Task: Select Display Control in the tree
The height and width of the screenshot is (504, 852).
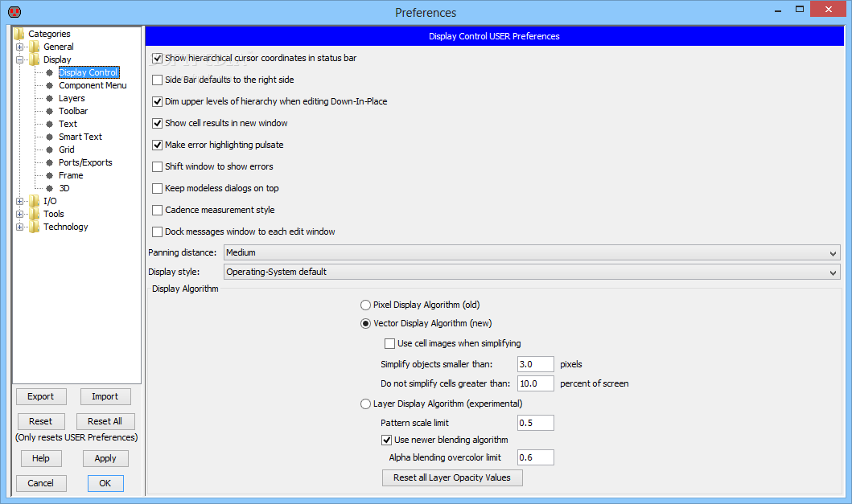Action: 88,72
